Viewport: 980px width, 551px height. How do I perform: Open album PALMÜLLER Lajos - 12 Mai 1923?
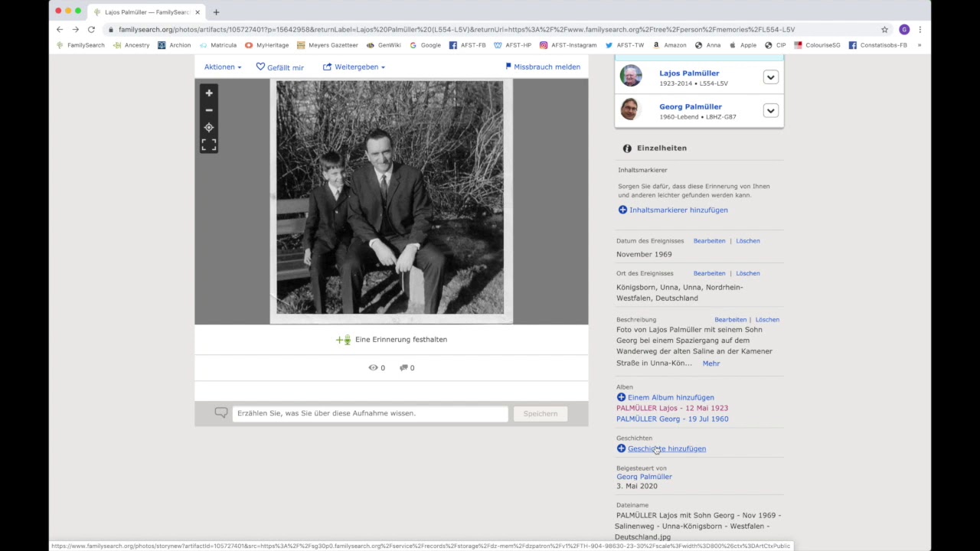click(x=672, y=408)
